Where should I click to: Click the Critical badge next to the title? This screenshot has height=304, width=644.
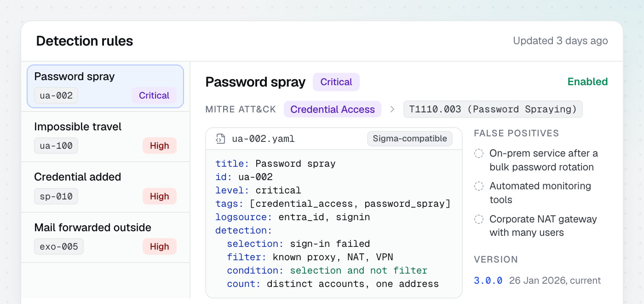tap(336, 82)
